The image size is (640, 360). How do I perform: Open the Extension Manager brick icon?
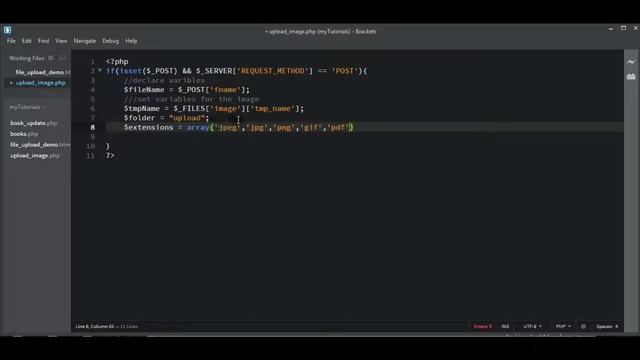tap(631, 76)
